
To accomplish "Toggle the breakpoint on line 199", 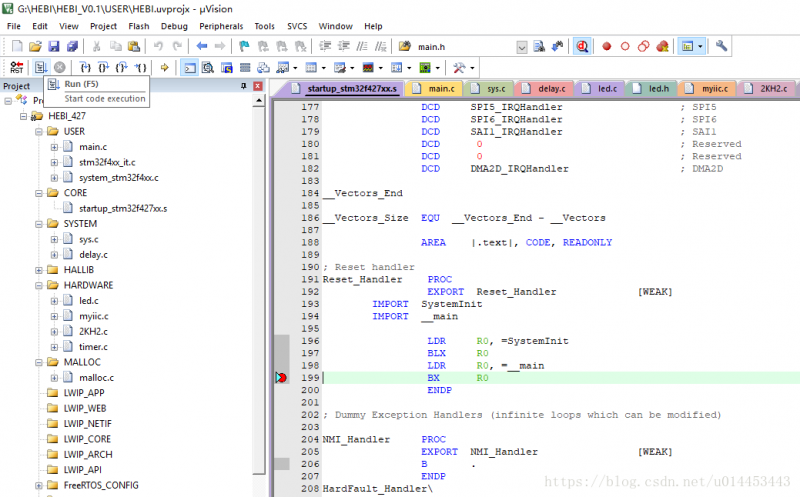I will [281, 378].
